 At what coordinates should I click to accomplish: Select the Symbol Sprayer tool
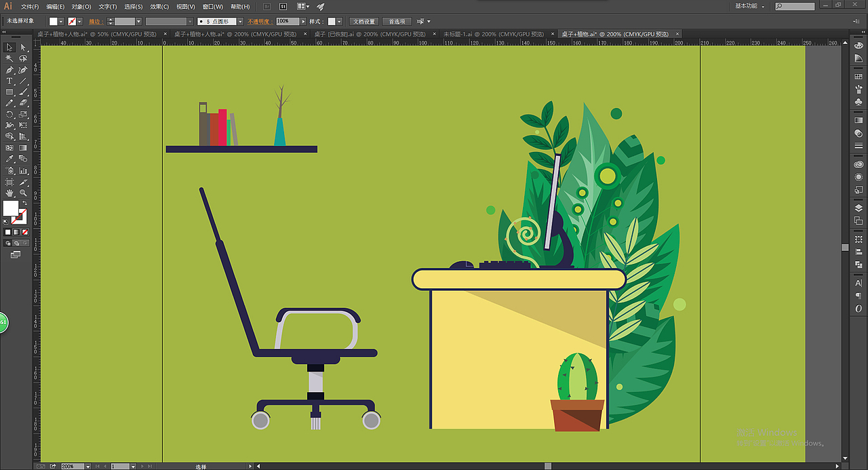pos(9,171)
